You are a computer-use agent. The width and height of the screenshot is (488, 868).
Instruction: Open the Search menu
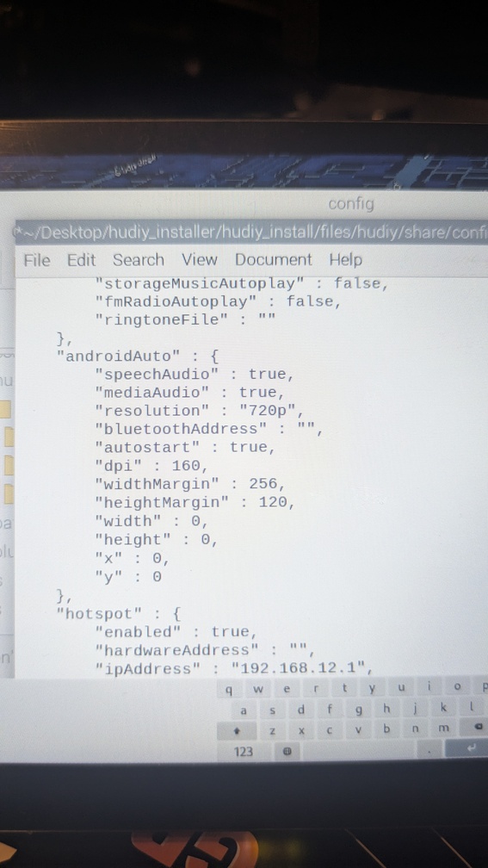(139, 260)
